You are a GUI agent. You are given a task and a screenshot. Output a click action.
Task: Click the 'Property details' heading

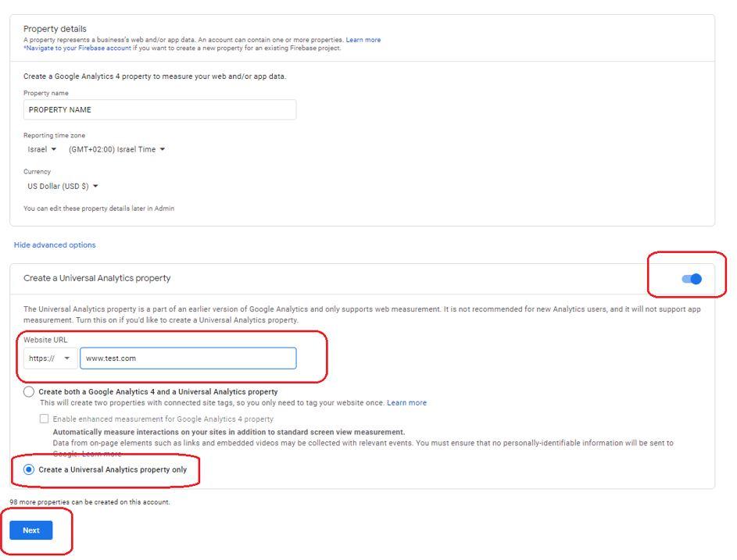pyautogui.click(x=55, y=29)
